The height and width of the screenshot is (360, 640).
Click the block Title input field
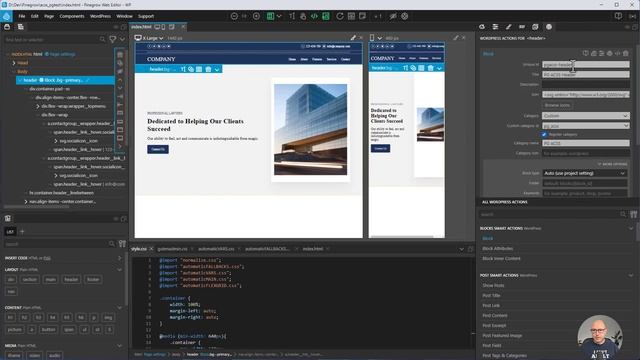tap(585, 75)
